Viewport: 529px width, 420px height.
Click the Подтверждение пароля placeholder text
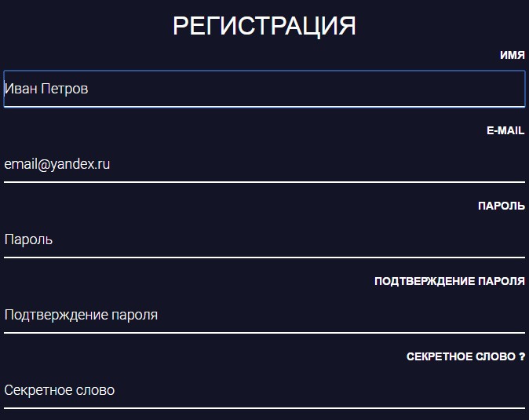[81, 315]
